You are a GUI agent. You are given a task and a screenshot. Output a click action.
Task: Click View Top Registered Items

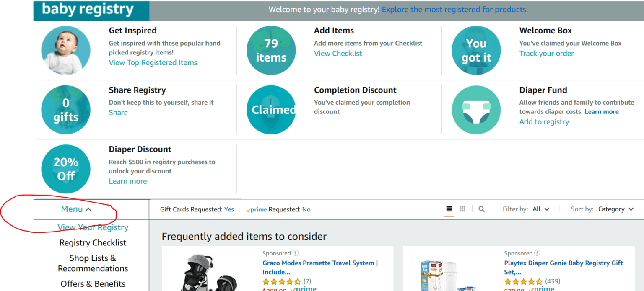[x=153, y=62]
